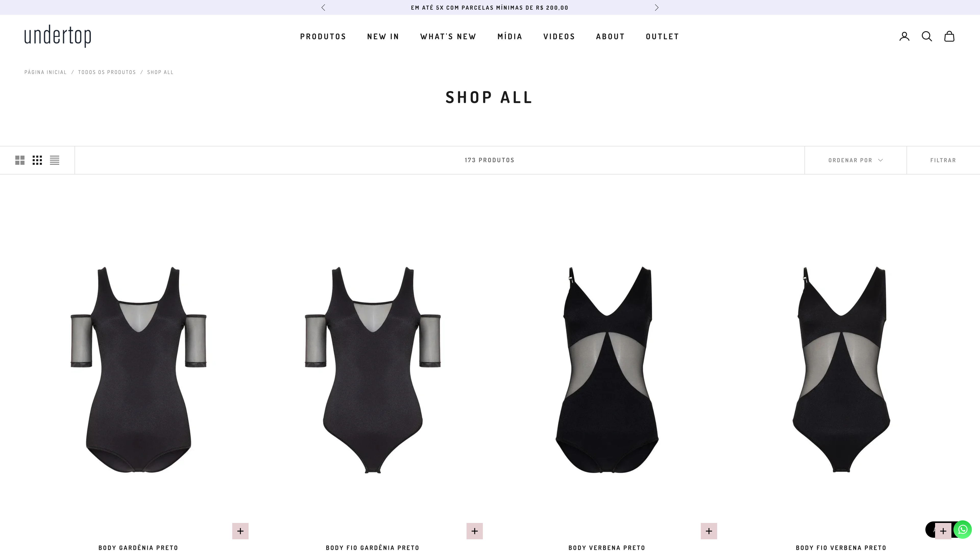The image size is (980, 551).
Task: Quick add Body Verbena Preto plus button
Action: 709,531
